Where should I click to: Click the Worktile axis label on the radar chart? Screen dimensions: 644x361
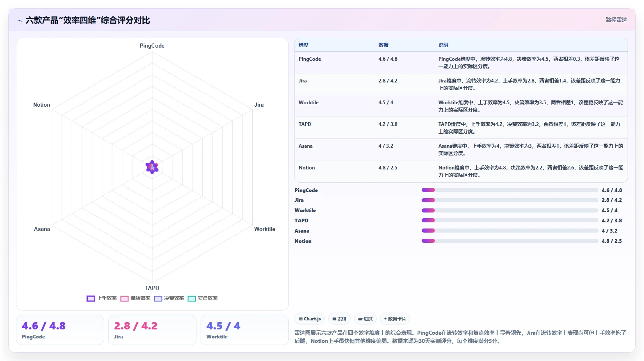(x=265, y=229)
